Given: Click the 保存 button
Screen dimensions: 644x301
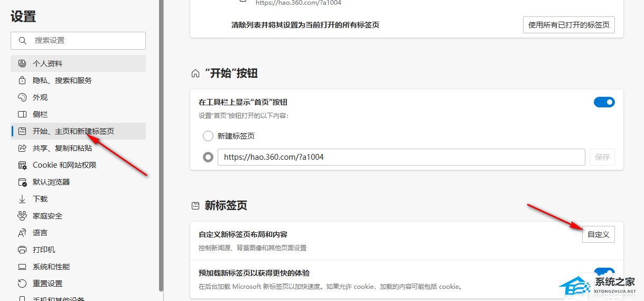Looking at the screenshot, I should 602,157.
